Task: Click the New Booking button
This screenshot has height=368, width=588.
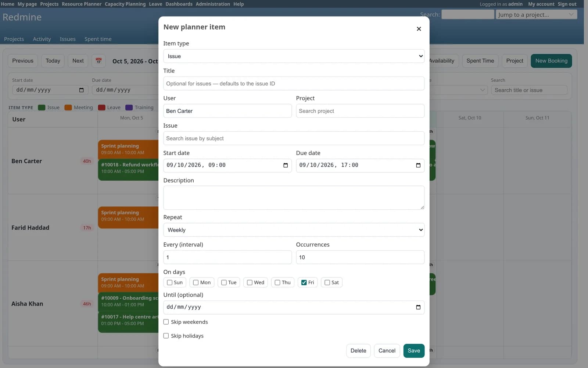Action: click(551, 61)
